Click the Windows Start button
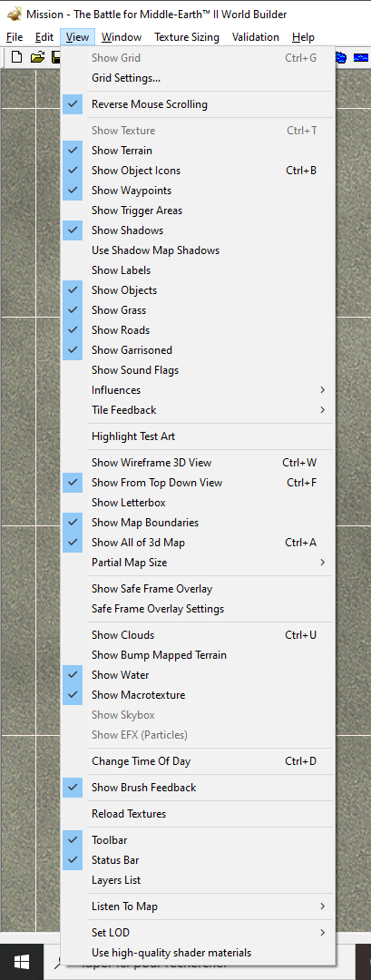Screen dimensions: 371x980 click(x=22, y=963)
